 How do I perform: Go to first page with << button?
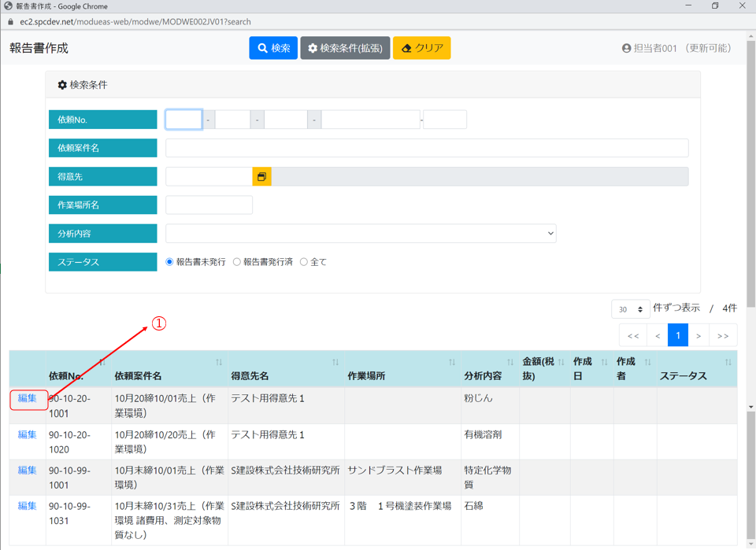click(633, 336)
